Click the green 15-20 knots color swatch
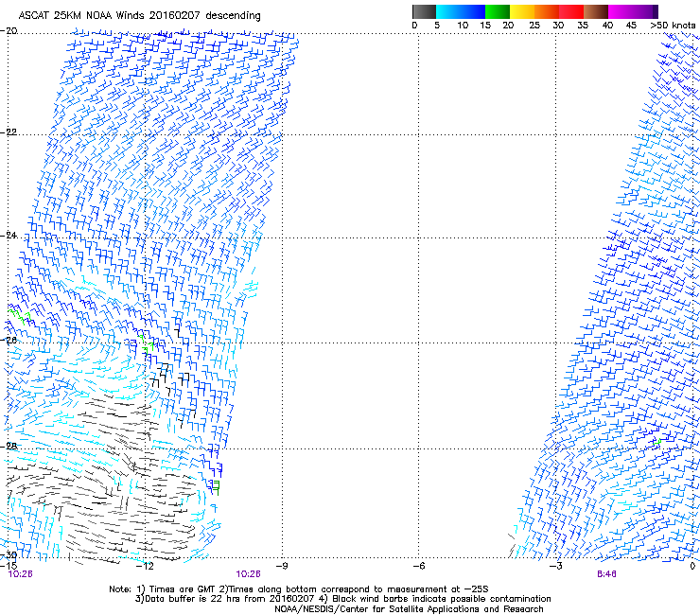Viewport: 700px width, 615px height. point(498,11)
